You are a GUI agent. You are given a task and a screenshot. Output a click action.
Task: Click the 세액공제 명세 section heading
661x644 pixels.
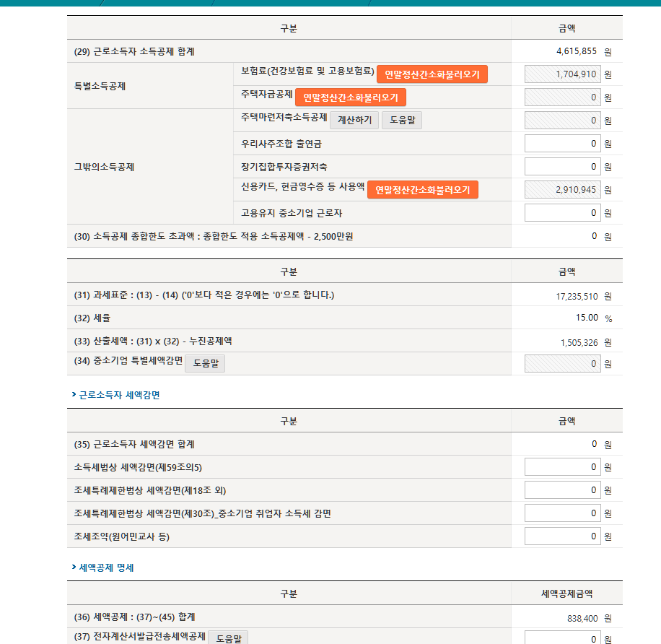(x=106, y=567)
